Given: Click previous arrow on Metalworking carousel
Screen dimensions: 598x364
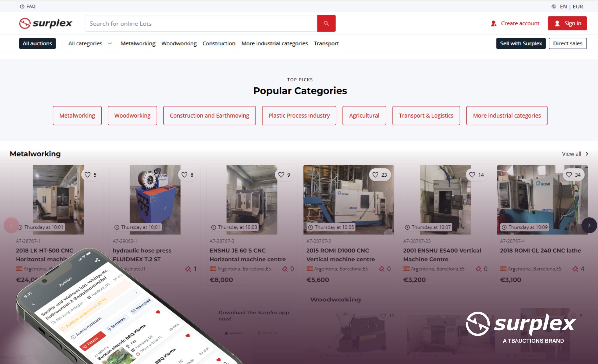Looking at the screenshot, I should click(11, 225).
